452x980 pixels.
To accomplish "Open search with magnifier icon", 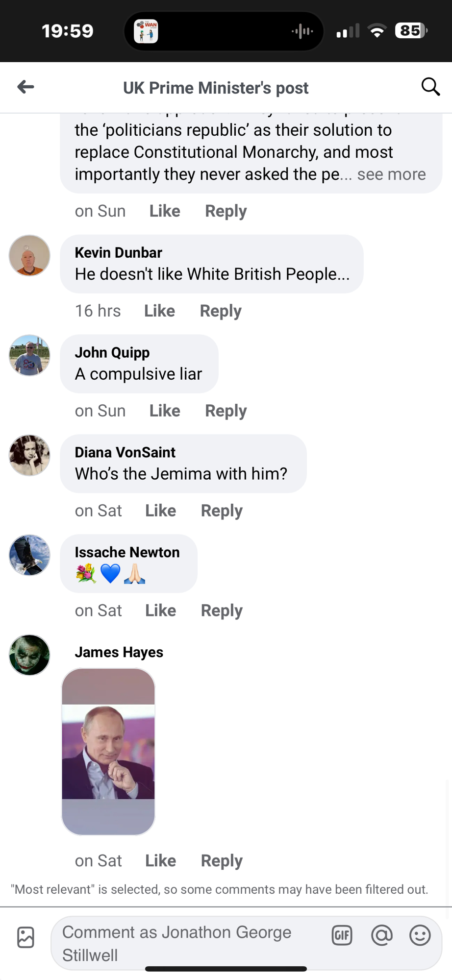I will click(x=430, y=87).
